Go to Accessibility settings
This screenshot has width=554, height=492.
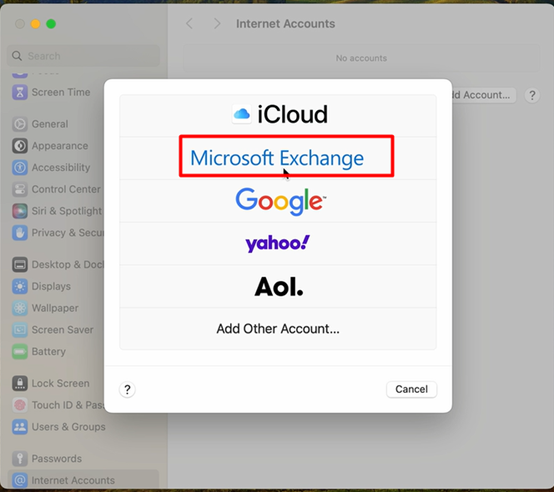pos(57,167)
